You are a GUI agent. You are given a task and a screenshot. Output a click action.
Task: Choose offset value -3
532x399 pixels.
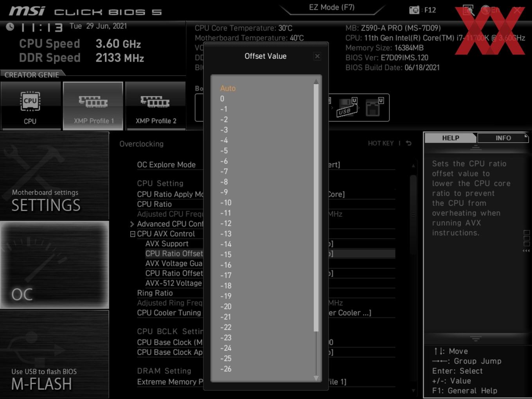[224, 130]
